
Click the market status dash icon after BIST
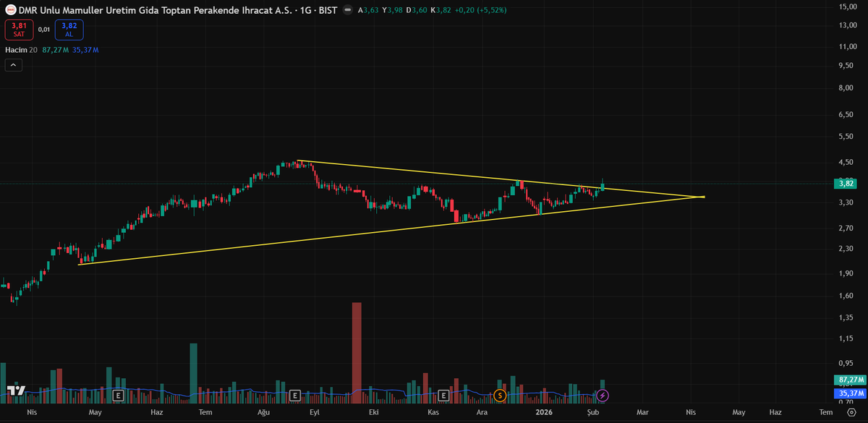point(349,10)
